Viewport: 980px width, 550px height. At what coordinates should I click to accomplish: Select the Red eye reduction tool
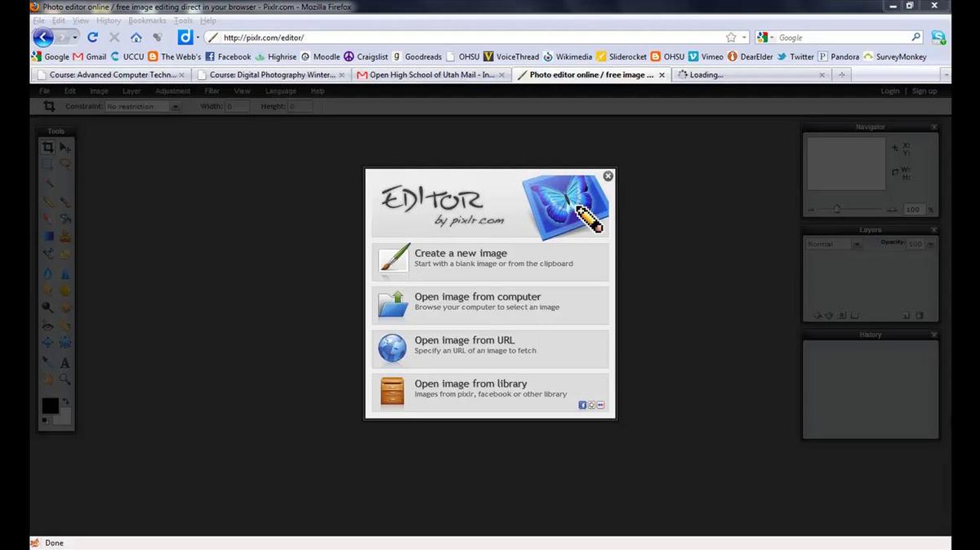[x=48, y=326]
